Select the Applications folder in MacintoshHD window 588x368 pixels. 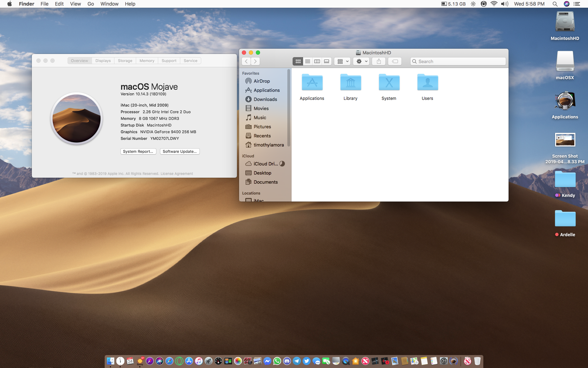pyautogui.click(x=312, y=87)
